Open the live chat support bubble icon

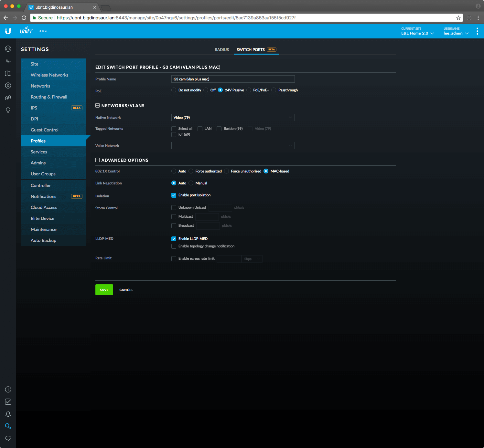pos(8,438)
